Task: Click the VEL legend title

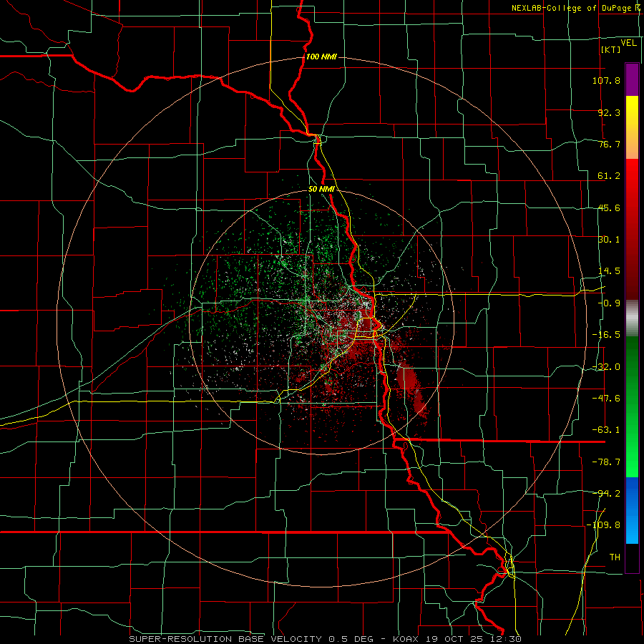Action: [628, 43]
